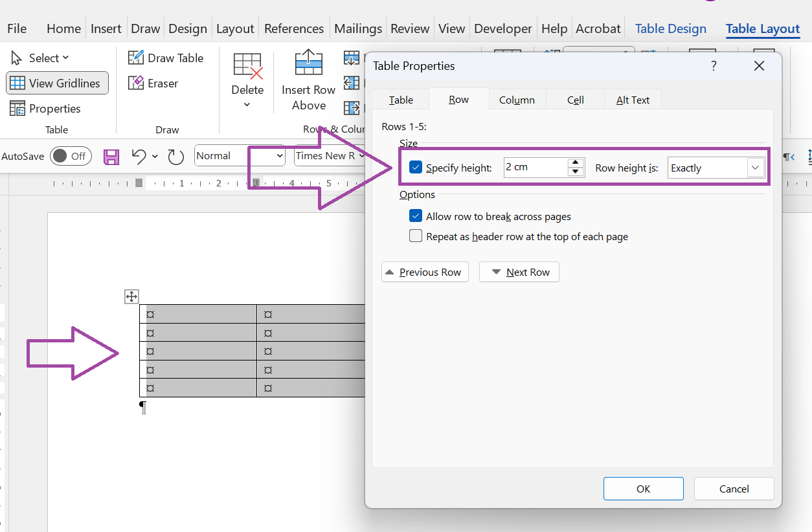Toggle AutoSave on
812x532 pixels.
pyautogui.click(x=71, y=156)
